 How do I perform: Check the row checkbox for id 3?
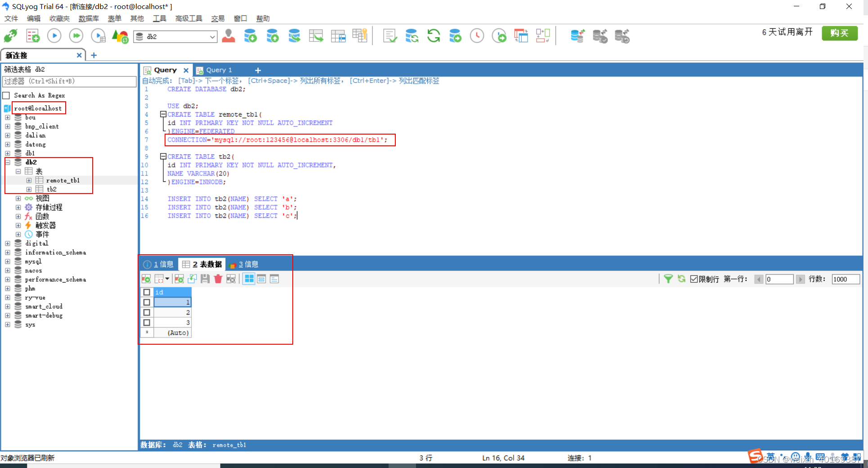click(147, 323)
